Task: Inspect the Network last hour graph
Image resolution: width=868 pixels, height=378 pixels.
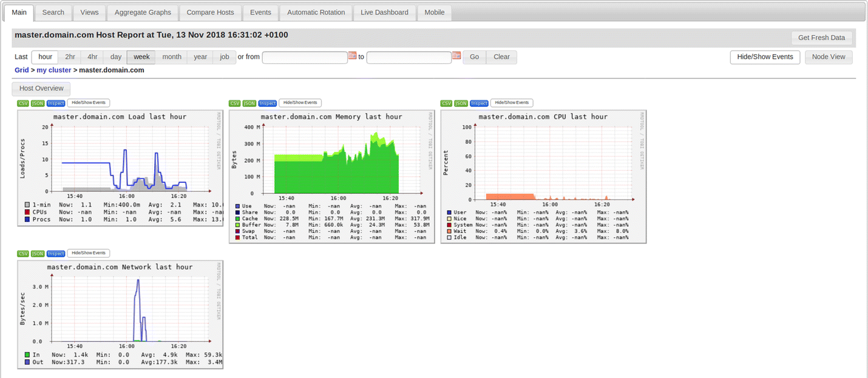Action: [x=56, y=253]
